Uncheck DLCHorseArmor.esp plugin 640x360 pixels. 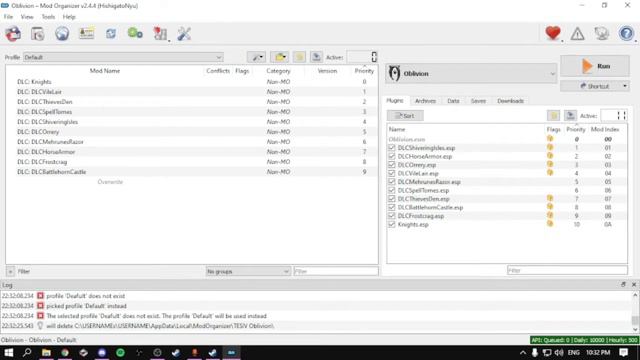pos(392,156)
